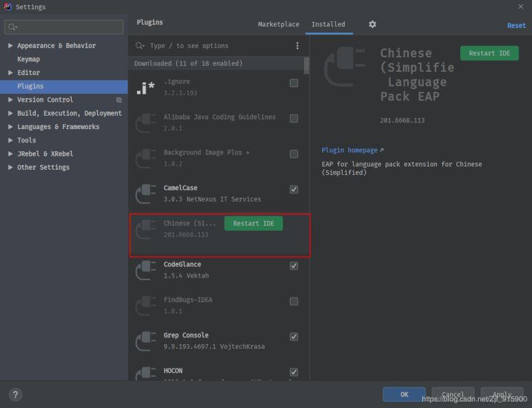Open the Plugin homepage link
Image resolution: width=532 pixels, height=408 pixels.
(x=350, y=150)
